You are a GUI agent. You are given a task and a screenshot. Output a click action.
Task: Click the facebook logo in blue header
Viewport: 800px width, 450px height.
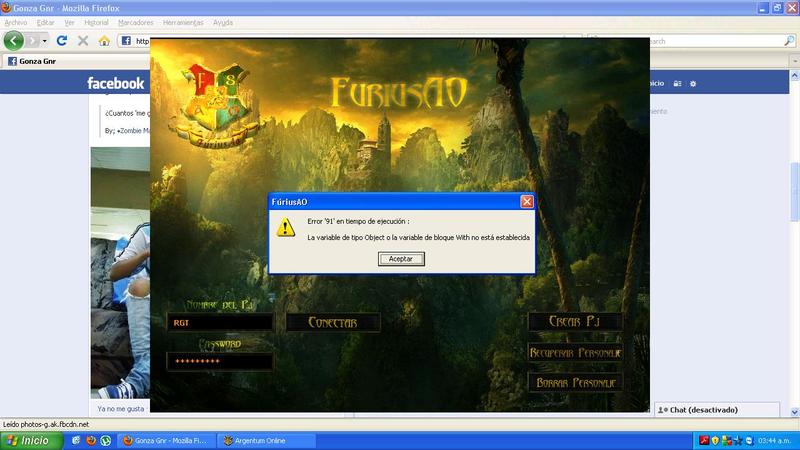coord(116,83)
